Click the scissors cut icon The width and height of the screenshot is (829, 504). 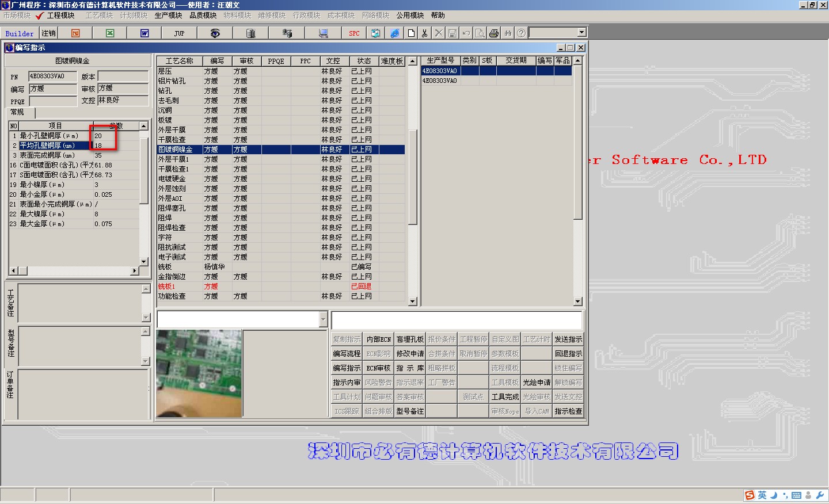point(425,33)
